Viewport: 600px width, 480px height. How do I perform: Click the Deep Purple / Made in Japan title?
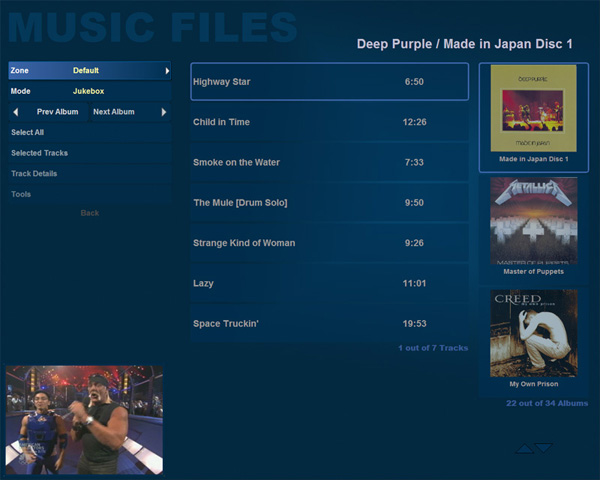click(465, 44)
